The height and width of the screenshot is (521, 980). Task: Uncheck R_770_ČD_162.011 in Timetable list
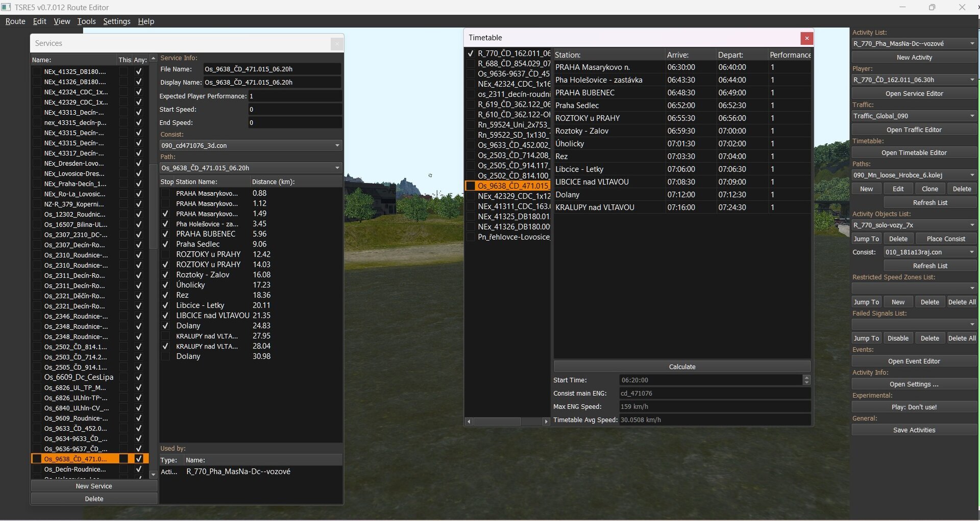click(471, 53)
